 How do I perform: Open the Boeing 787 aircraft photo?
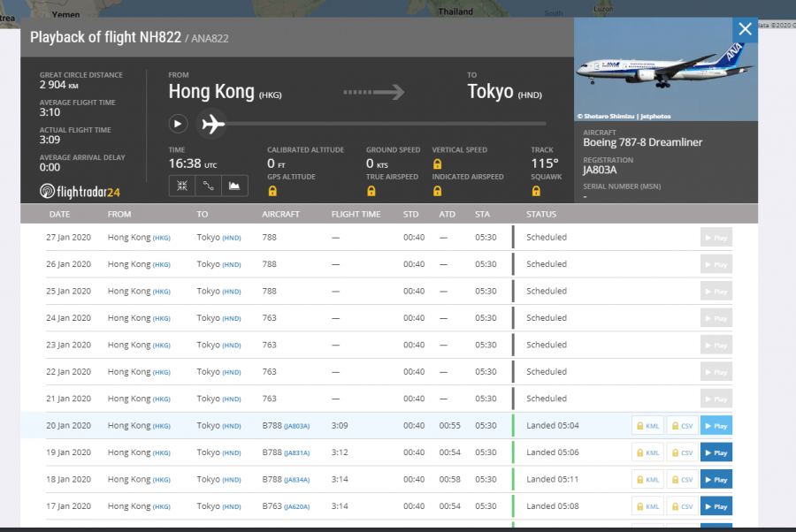[x=665, y=71]
